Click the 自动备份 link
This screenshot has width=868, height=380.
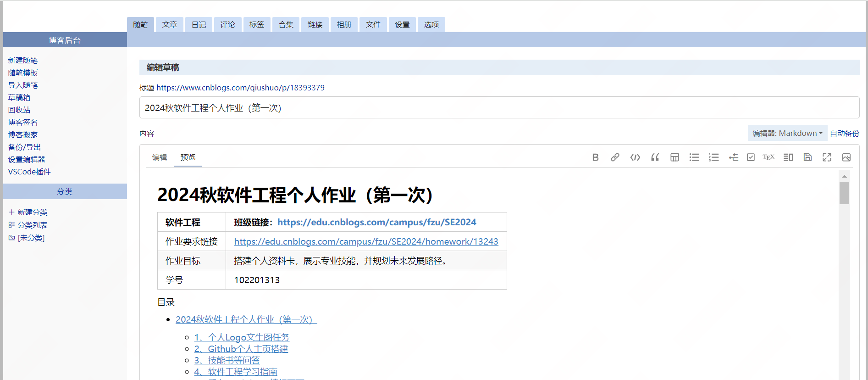[845, 133]
